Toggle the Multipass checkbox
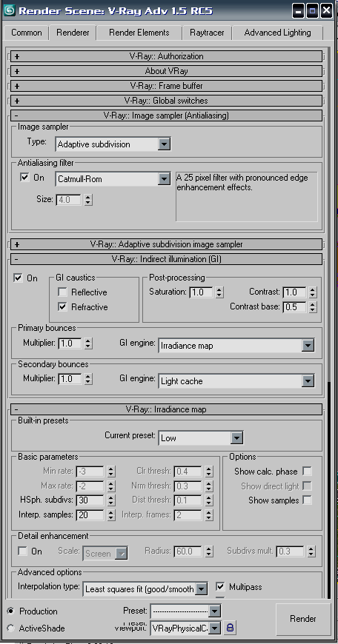 [220, 586]
